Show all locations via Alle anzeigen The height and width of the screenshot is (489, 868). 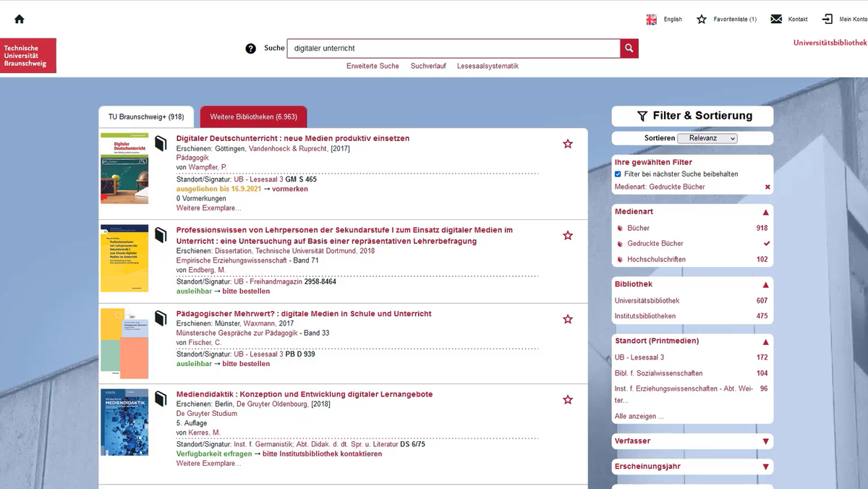(639, 417)
